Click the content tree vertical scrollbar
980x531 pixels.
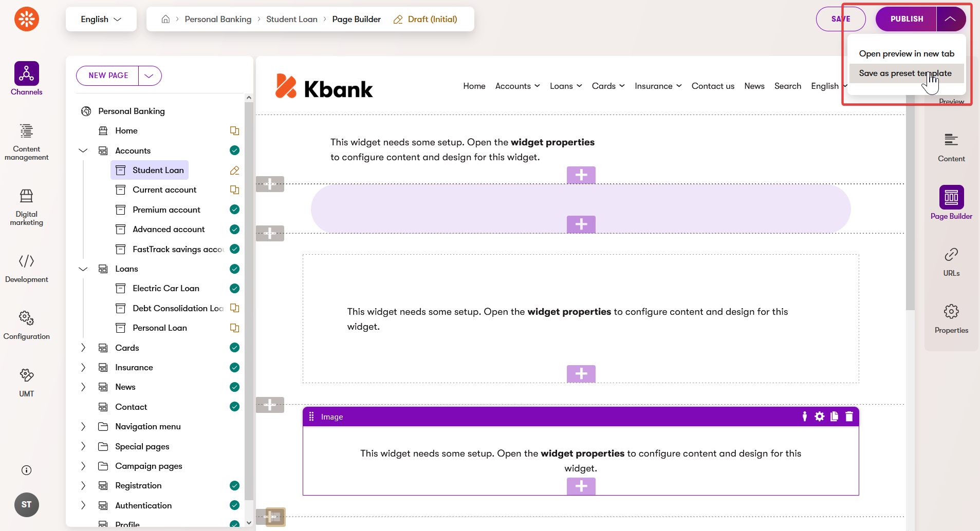click(249, 298)
